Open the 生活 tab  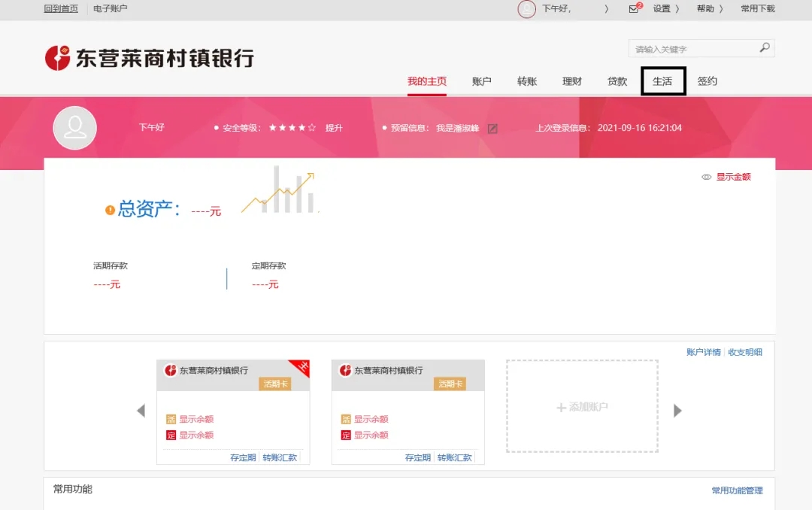662,81
